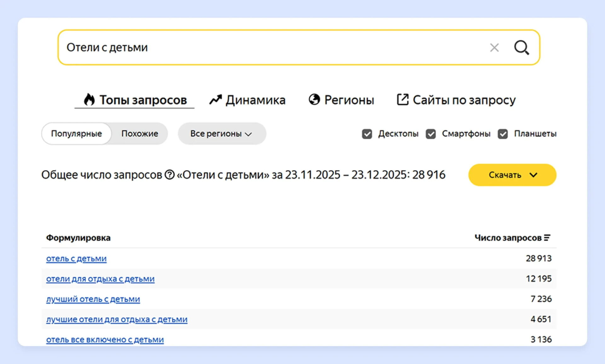Click the magnifying glass search icon
Screen dimensions: 605x364
coord(521,48)
